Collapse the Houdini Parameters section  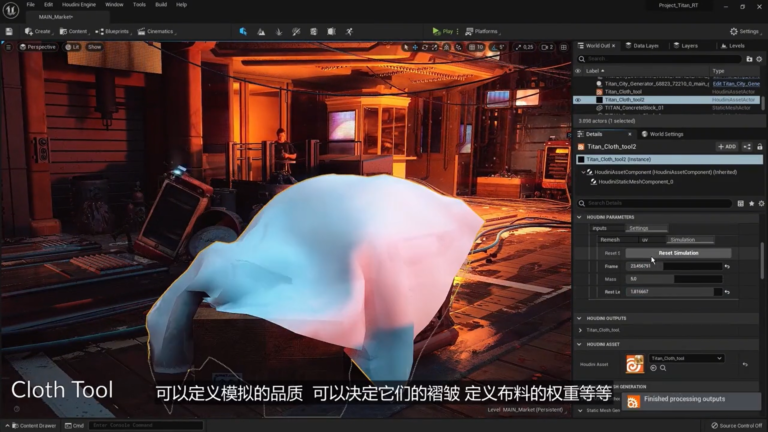579,217
